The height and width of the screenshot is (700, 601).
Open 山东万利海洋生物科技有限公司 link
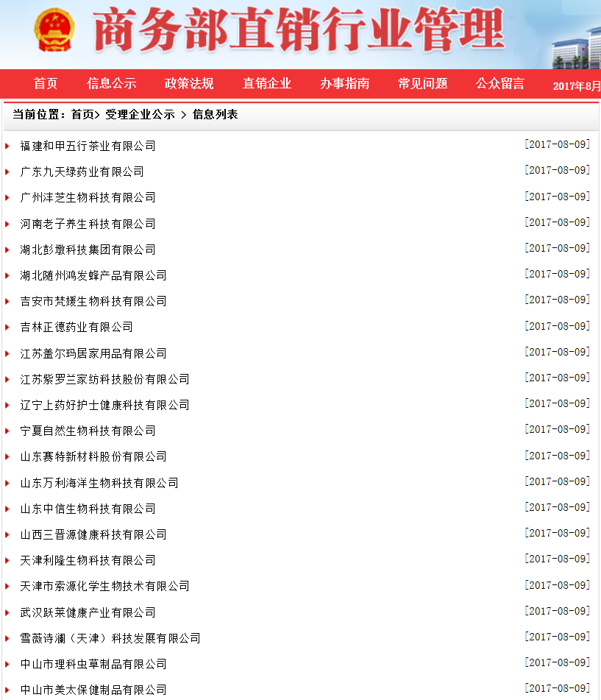(99, 483)
